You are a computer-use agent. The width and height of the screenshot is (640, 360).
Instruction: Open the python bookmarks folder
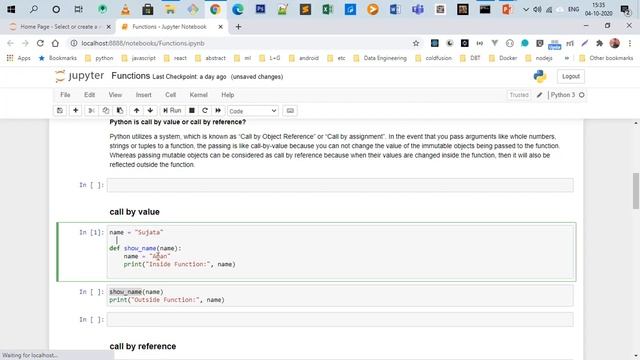(99, 58)
